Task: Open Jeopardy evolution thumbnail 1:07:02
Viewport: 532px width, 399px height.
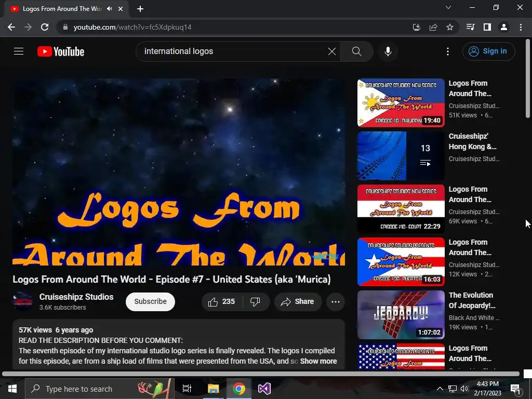Action: pyautogui.click(x=401, y=314)
